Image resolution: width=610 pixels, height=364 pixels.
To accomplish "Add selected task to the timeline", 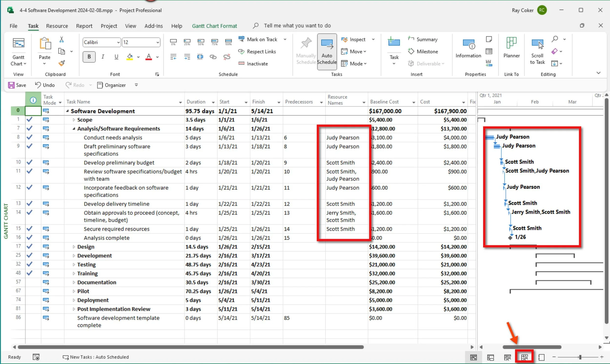I will [489, 63].
